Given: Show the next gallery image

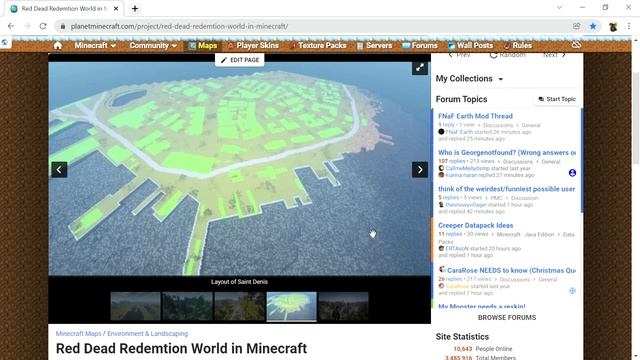Looking at the screenshot, I should click(x=420, y=169).
